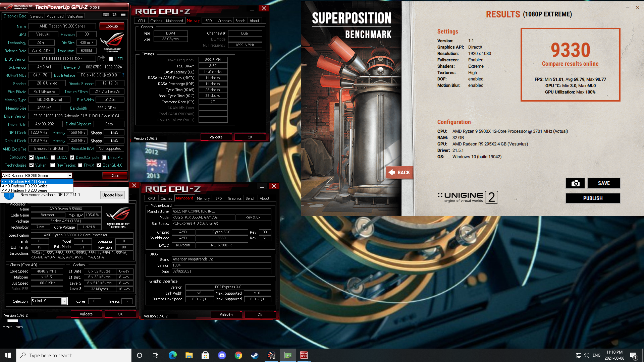Open Google Chrome from the taskbar
Image resolution: width=644 pixels, height=362 pixels.
[238, 355]
